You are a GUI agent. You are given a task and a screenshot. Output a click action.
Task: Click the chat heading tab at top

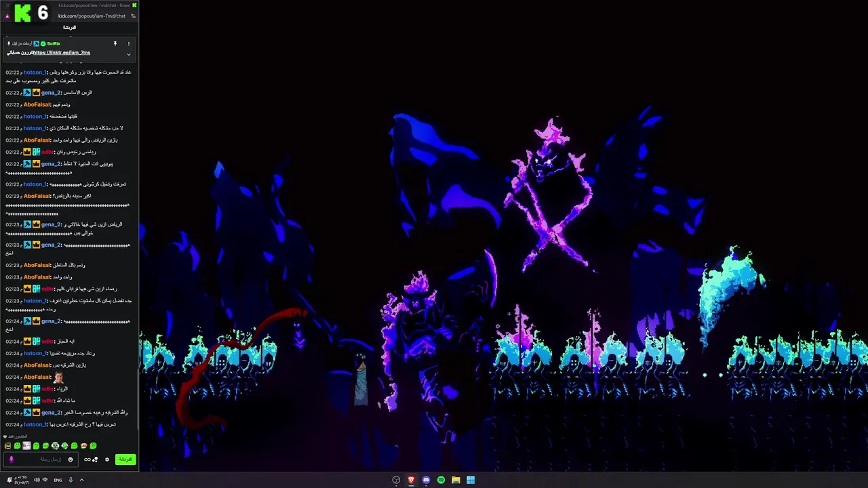69,28
